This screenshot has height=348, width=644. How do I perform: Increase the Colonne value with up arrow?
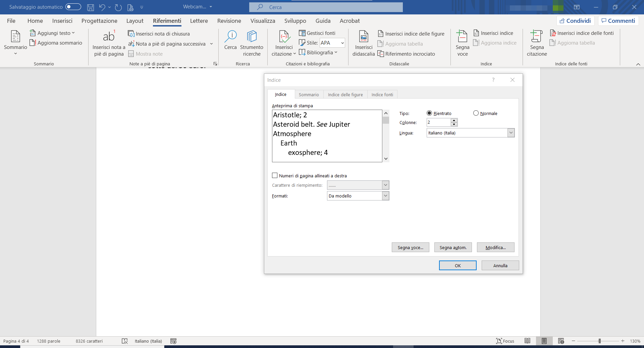454,120
